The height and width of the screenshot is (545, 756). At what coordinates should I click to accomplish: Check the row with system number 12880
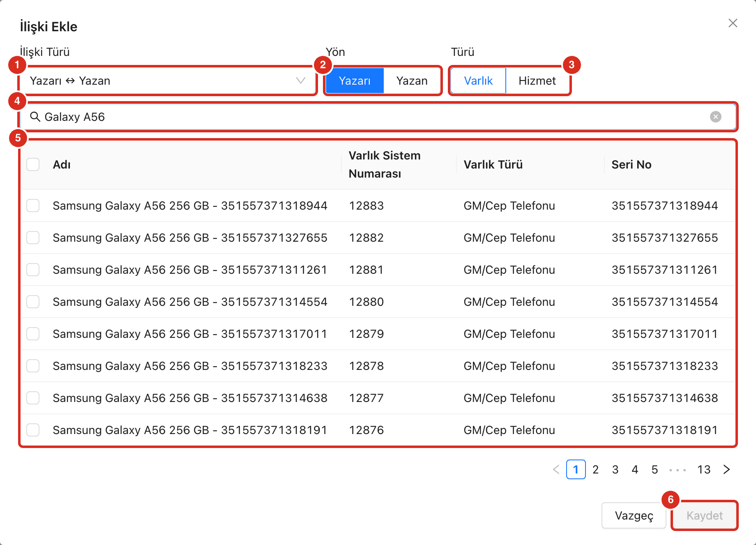(x=33, y=302)
